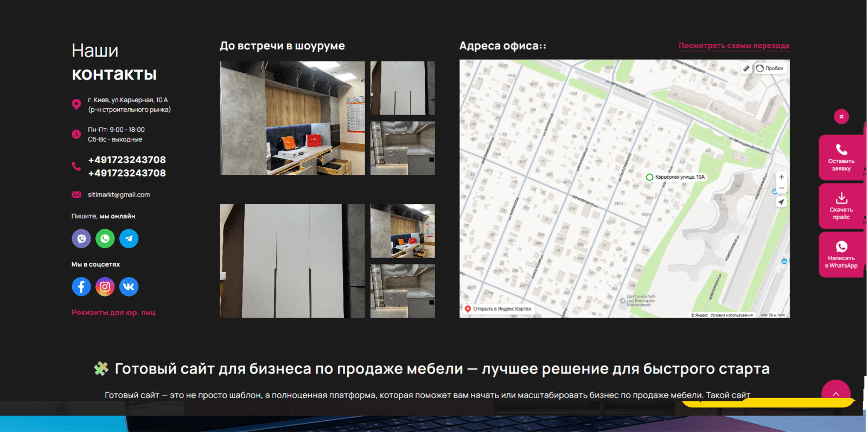The width and height of the screenshot is (868, 435).
Task: Open the VK social network icon
Action: point(129,287)
